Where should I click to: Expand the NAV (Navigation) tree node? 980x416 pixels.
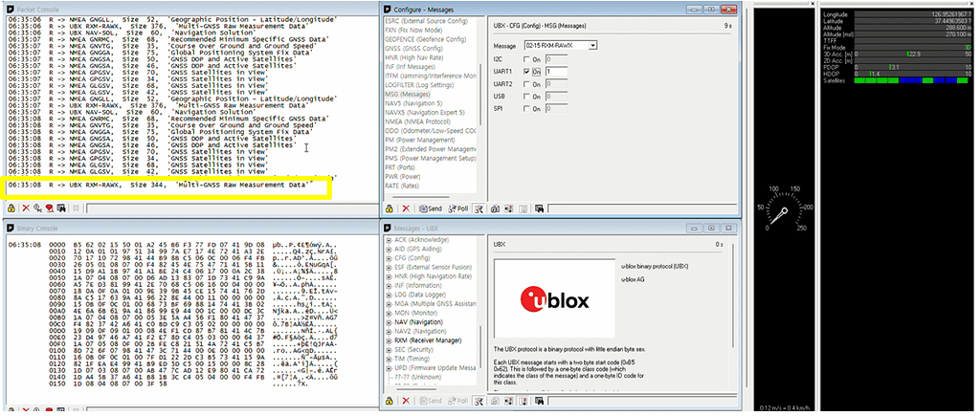pyautogui.click(x=387, y=322)
